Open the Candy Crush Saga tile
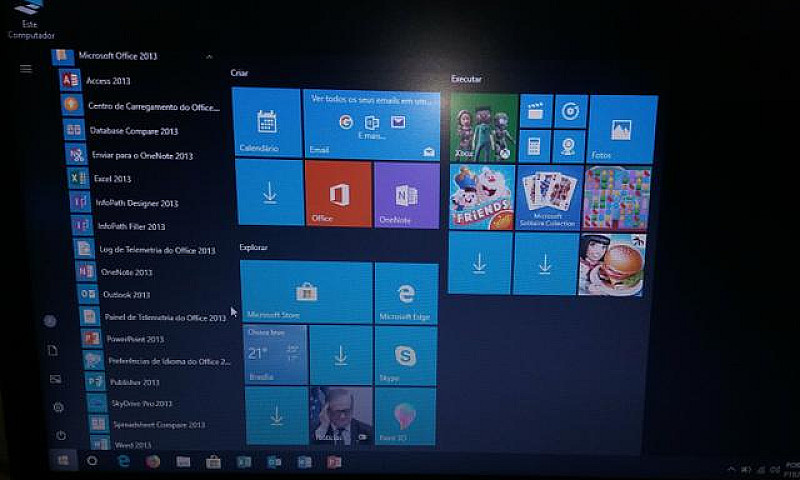Image resolution: width=800 pixels, height=480 pixels. (616, 199)
